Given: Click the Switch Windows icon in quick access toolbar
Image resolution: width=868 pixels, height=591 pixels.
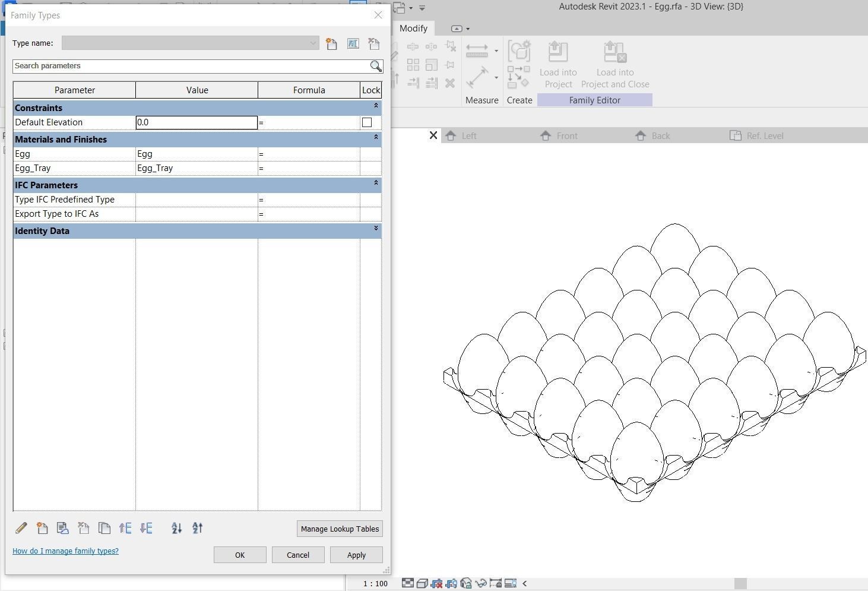Looking at the screenshot, I should 400,8.
